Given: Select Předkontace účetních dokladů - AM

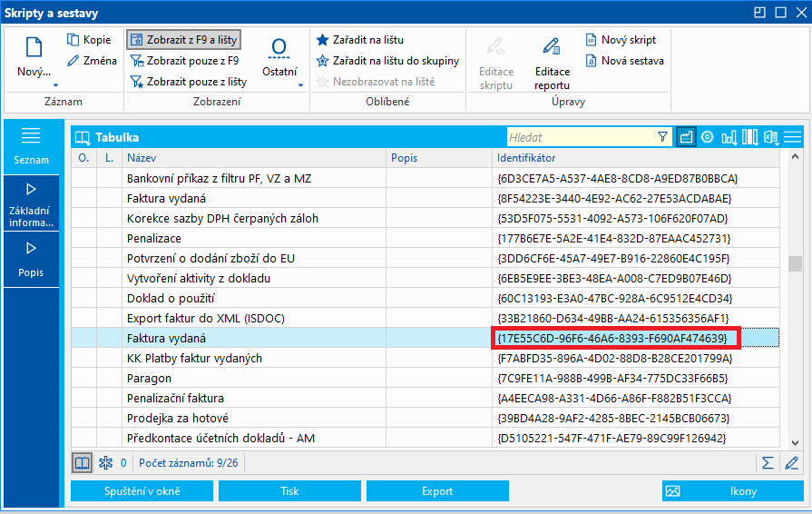Looking at the screenshot, I should pos(426,438).
